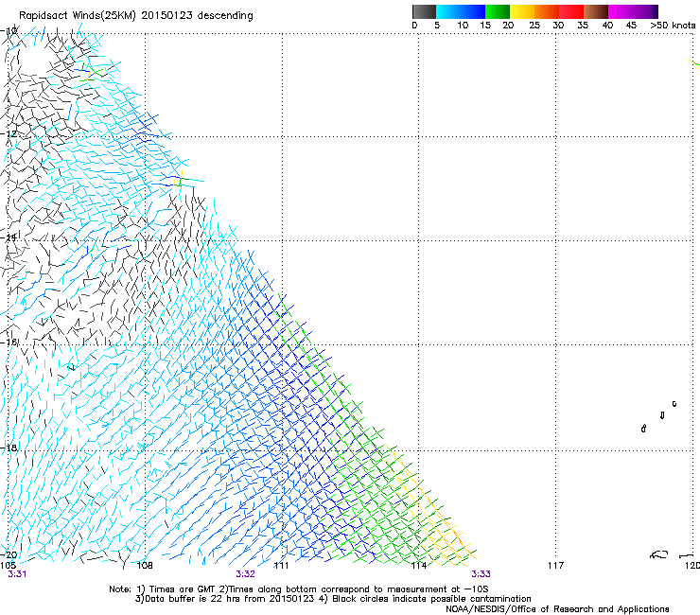
Task: Click the '>50 knots' legend label
Action: [x=673, y=26]
